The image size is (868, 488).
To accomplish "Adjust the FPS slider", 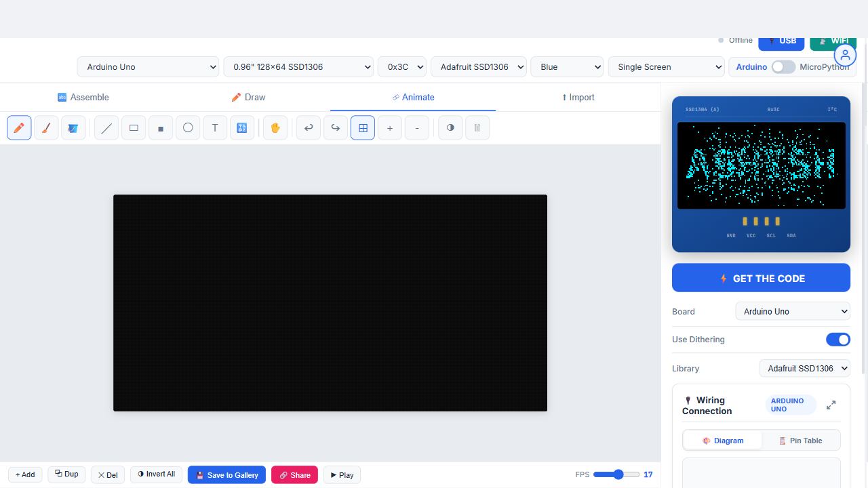I will 616,474.
